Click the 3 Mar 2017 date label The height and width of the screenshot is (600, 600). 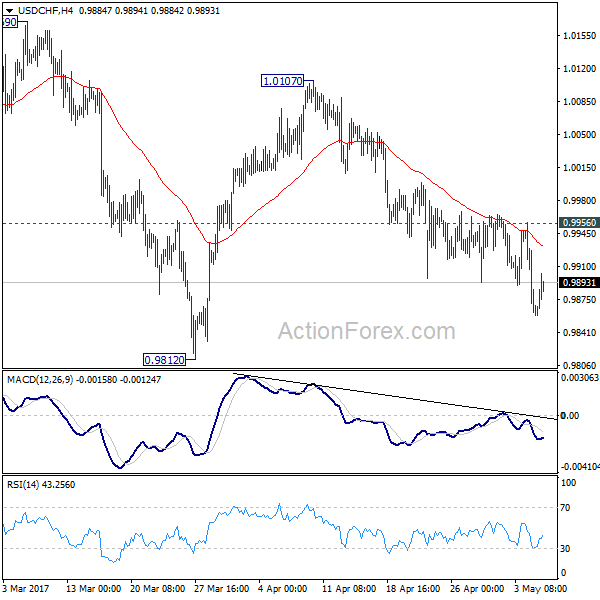[x=26, y=588]
